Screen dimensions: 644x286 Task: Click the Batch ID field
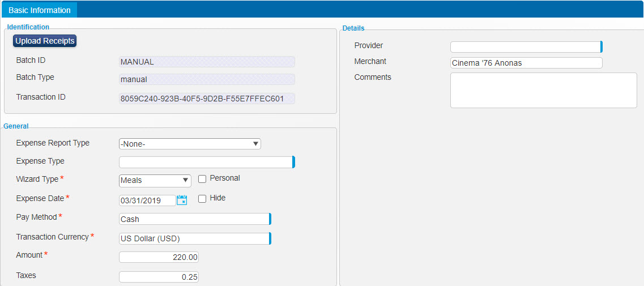pyautogui.click(x=207, y=62)
